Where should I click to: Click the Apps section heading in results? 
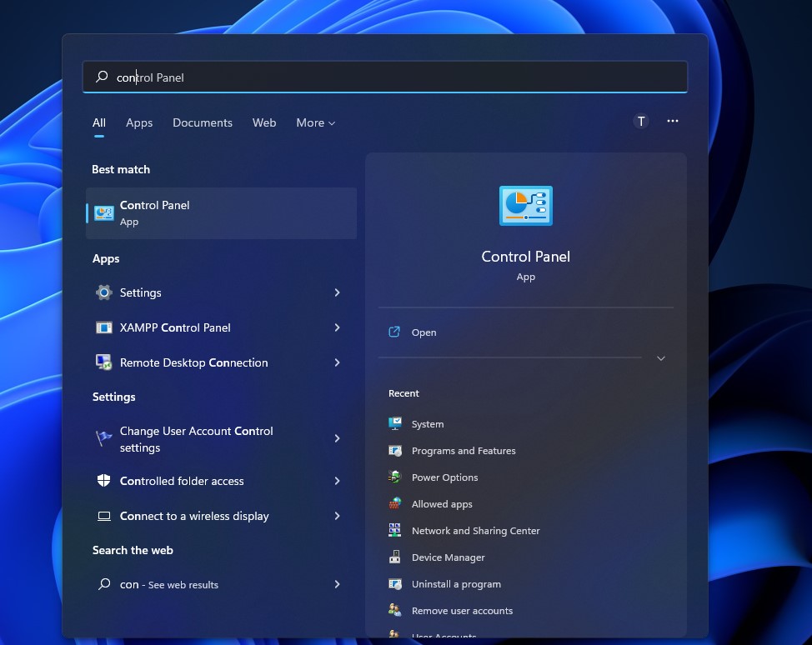pos(106,259)
